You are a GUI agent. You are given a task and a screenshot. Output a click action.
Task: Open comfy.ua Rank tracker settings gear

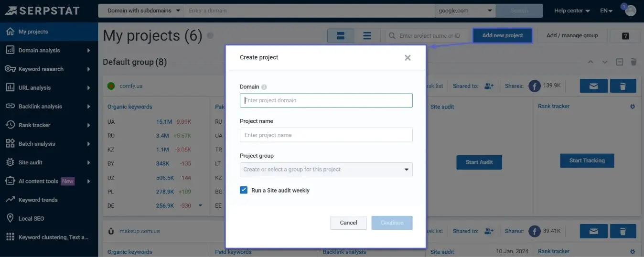point(633,107)
